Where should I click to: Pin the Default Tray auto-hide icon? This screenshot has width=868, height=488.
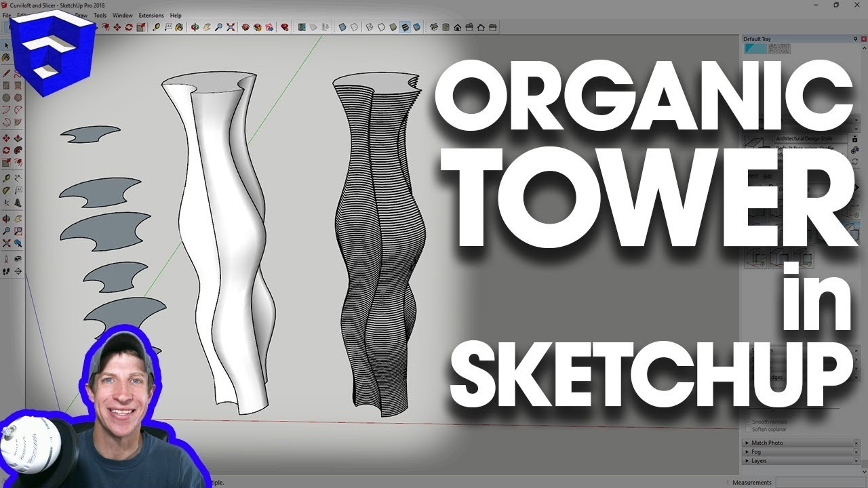(856, 39)
